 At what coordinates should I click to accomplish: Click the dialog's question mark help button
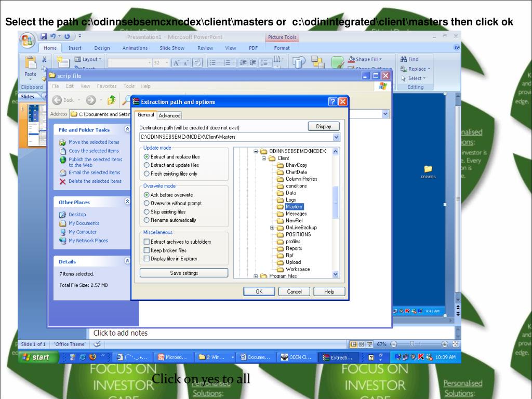point(333,101)
